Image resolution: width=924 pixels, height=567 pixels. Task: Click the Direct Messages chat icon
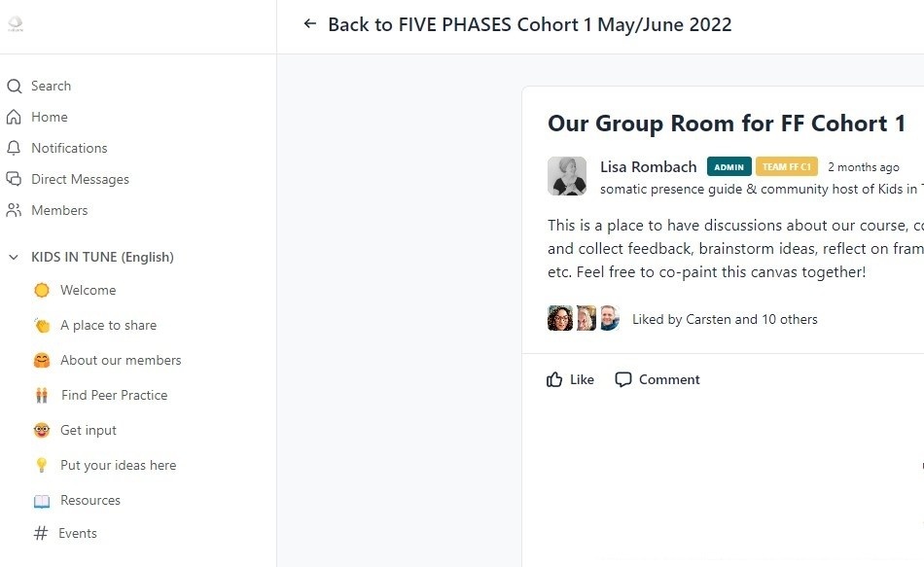[14, 179]
